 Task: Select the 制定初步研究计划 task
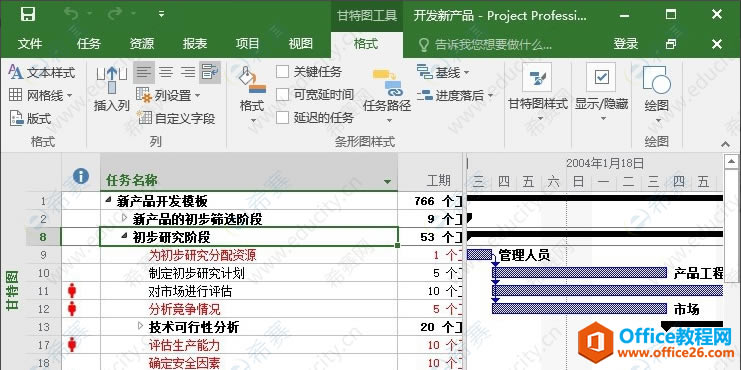coord(196,274)
